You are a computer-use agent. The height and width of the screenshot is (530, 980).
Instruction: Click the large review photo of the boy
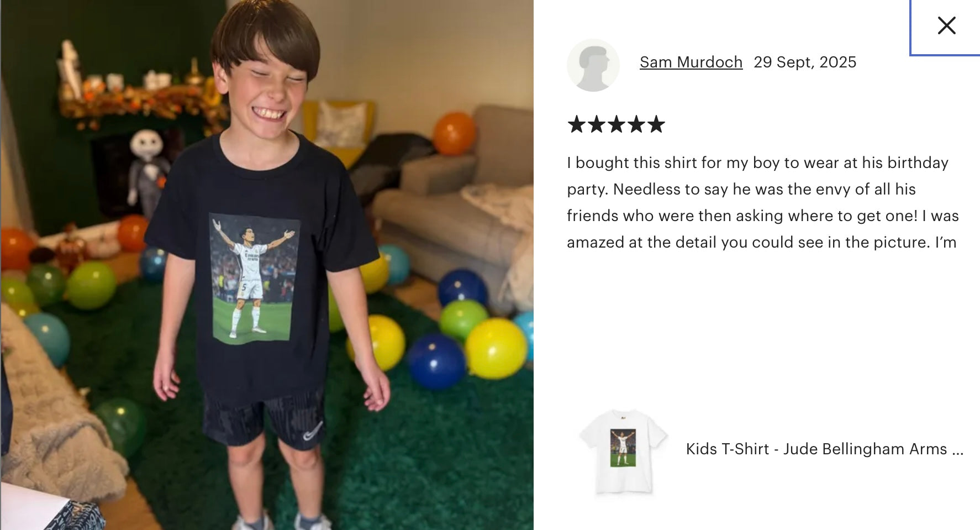[x=267, y=265]
